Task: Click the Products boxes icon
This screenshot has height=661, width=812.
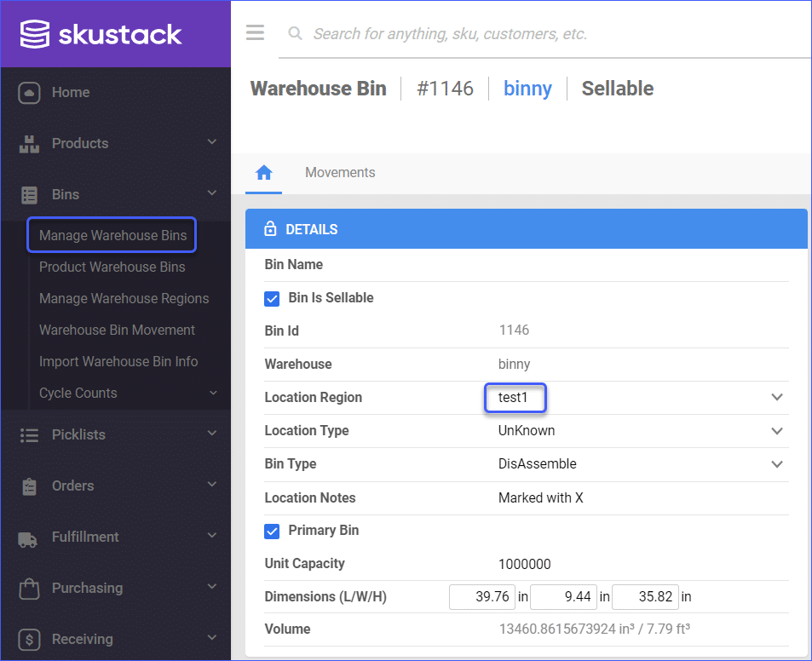Action: 29,144
